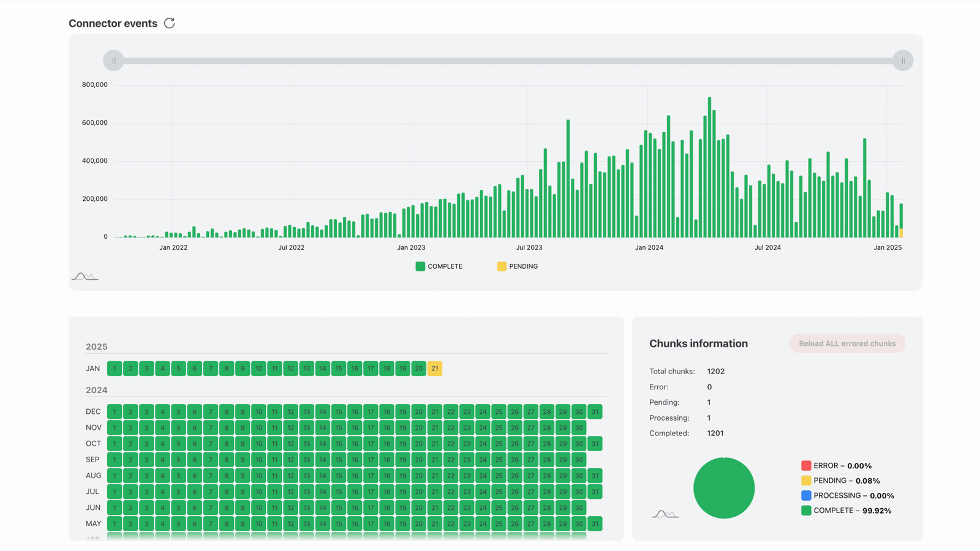The width and height of the screenshot is (980, 551).
Task: Select the pending January 21 2025 chunk
Action: pos(434,369)
